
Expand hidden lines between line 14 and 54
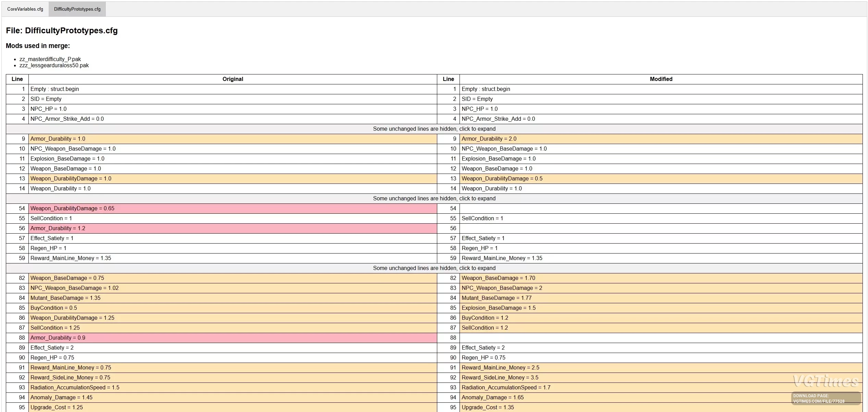coord(434,199)
